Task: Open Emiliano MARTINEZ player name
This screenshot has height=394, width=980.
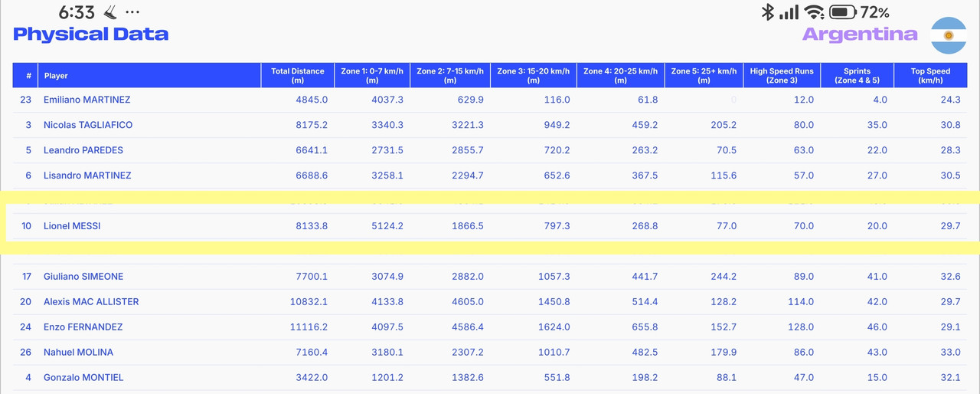Action: click(87, 100)
